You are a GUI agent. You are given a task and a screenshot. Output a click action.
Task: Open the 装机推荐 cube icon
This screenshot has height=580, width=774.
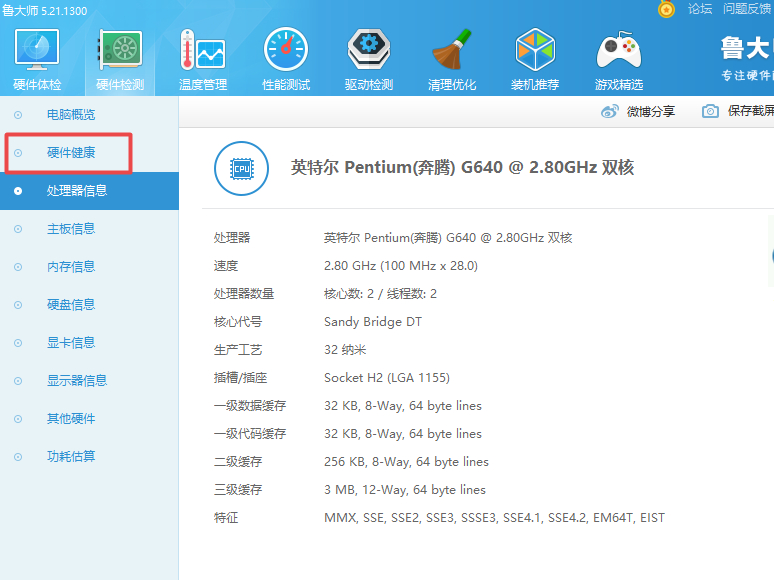[535, 49]
